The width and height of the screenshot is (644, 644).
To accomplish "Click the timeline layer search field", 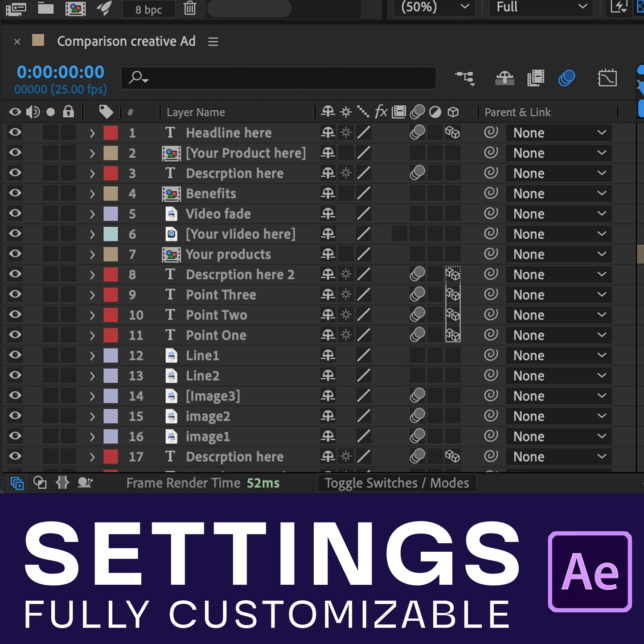I will pos(279,78).
